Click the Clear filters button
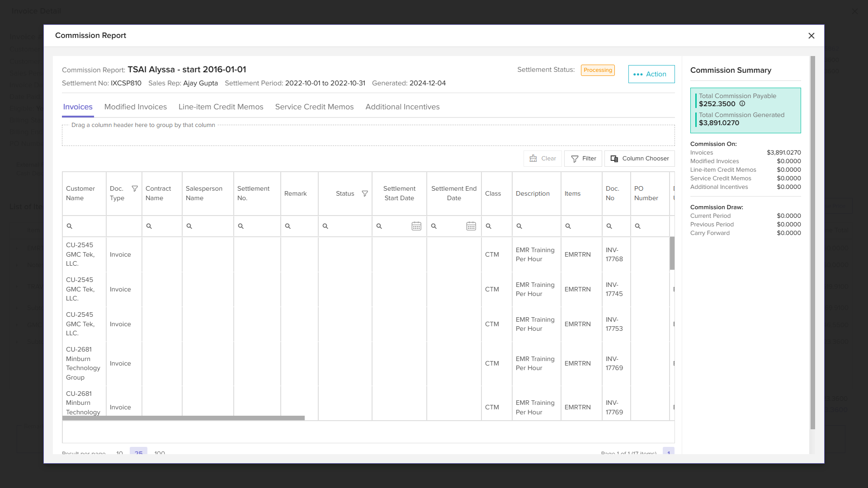868x488 pixels. tap(542, 159)
